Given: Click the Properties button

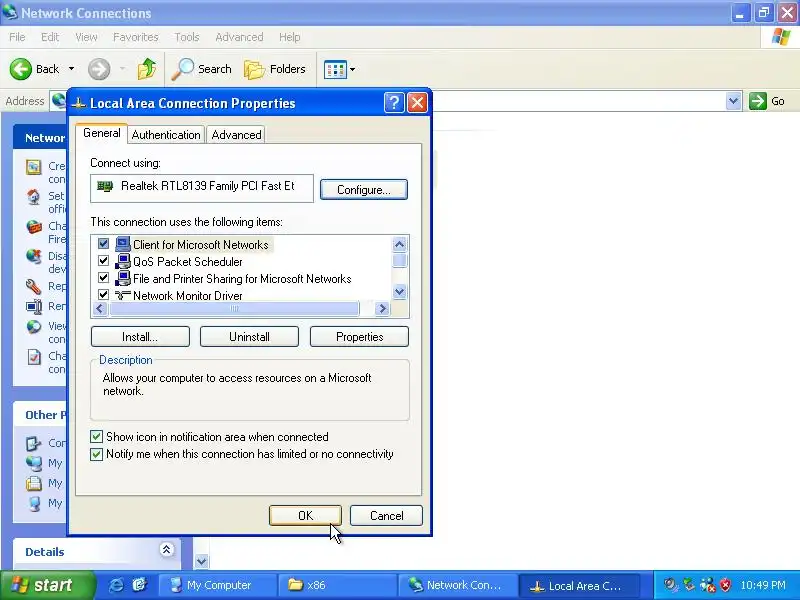Looking at the screenshot, I should pos(359,337).
